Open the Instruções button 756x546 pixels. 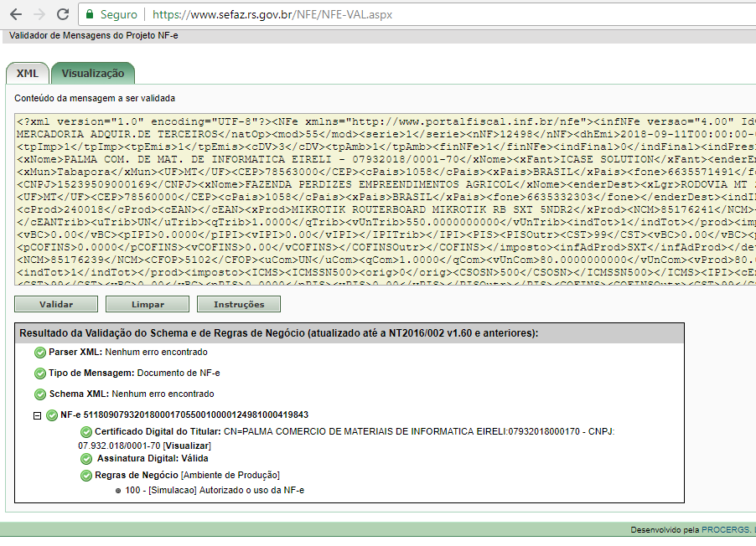pyautogui.click(x=239, y=304)
